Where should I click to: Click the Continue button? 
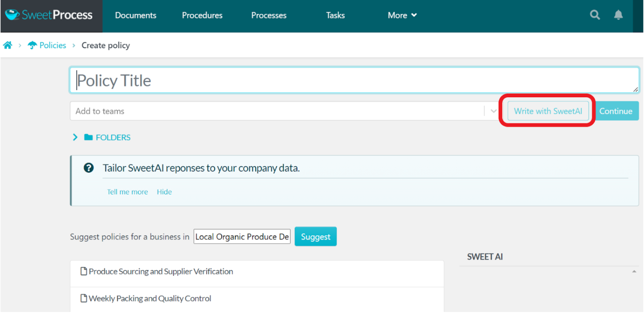point(616,111)
